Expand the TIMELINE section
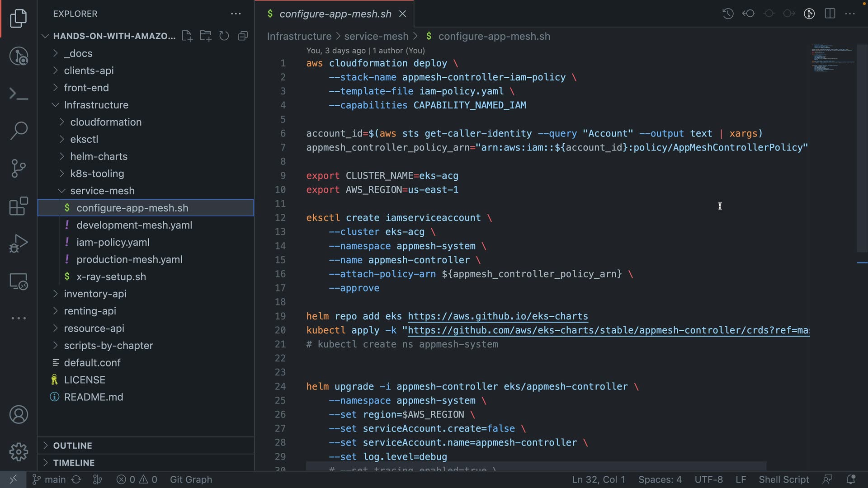Screen dimensions: 868x488 pyautogui.click(x=74, y=463)
